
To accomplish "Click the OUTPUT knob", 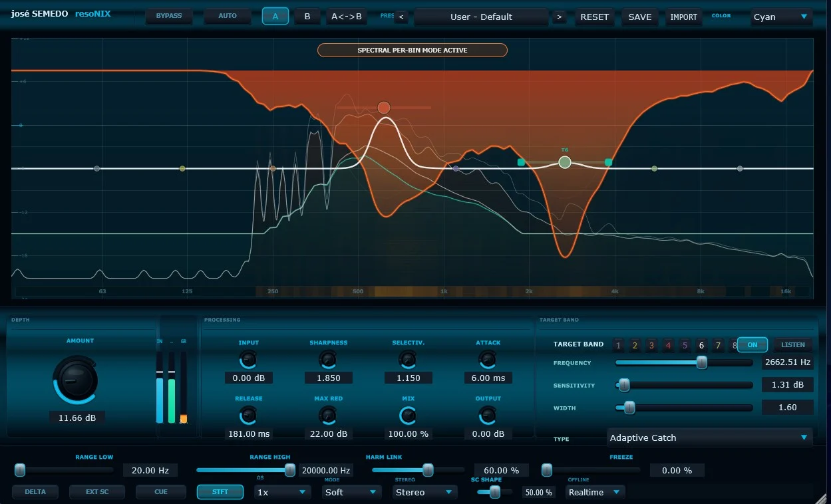I will click(x=488, y=416).
